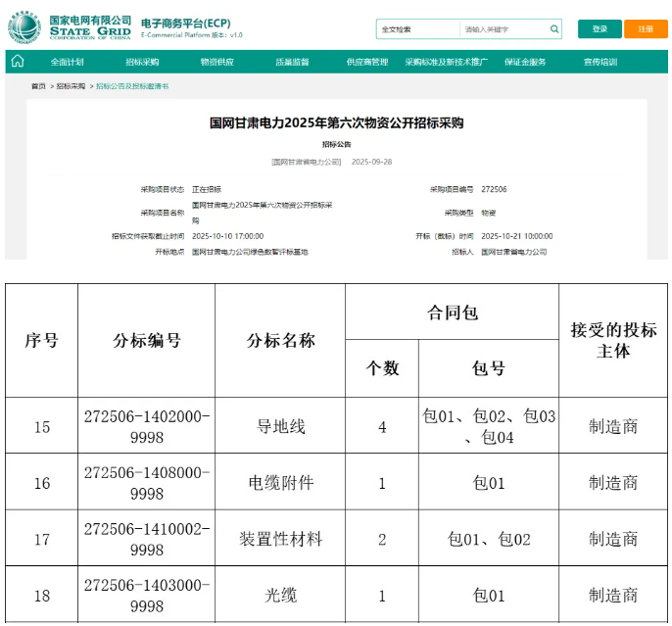Open the 宣传培训 menu item

click(x=600, y=63)
